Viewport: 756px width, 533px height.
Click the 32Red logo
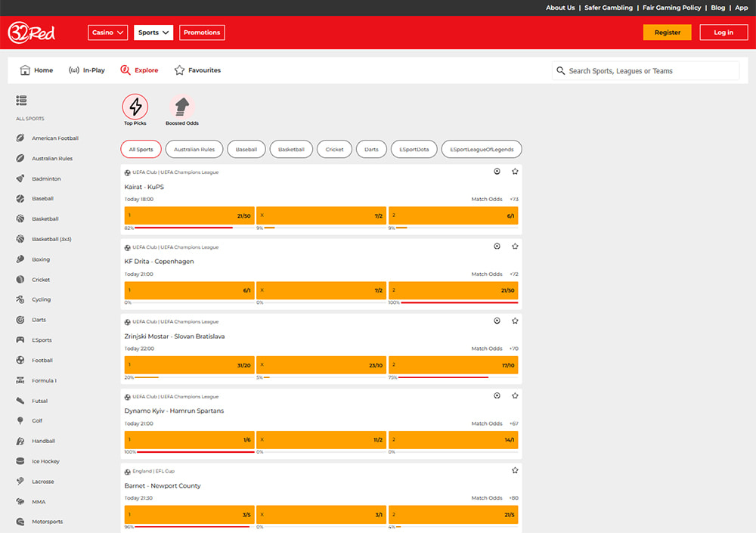(x=32, y=33)
